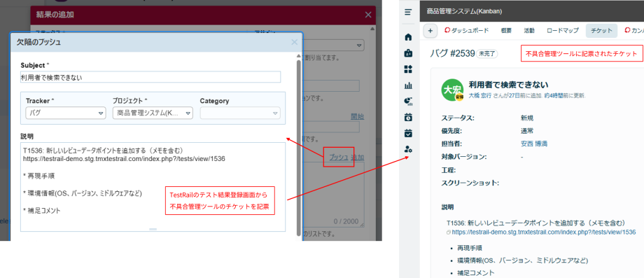Click the 商品管理システム(Kanban) project title

click(x=465, y=11)
